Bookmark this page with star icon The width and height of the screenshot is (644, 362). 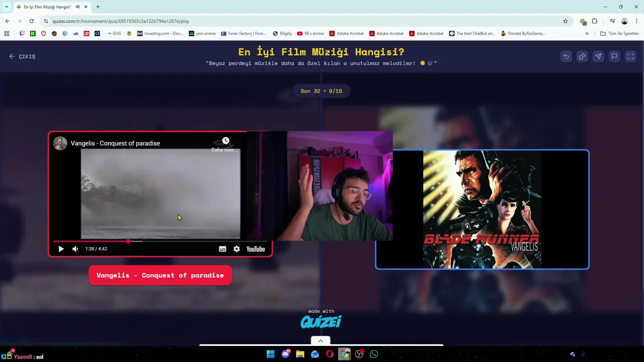point(566,21)
